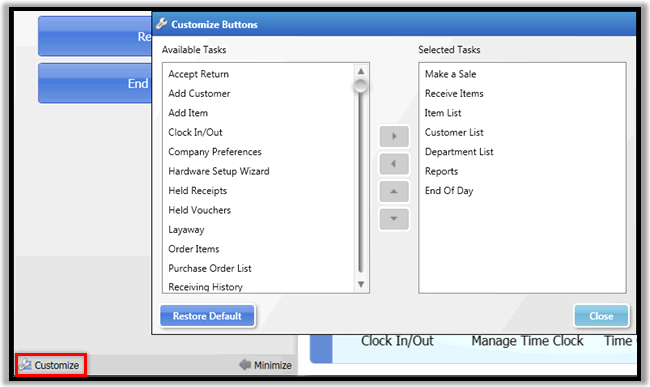650x387 pixels.
Task: Click the Available Tasks scroll down arrow
Action: pyautogui.click(x=361, y=284)
